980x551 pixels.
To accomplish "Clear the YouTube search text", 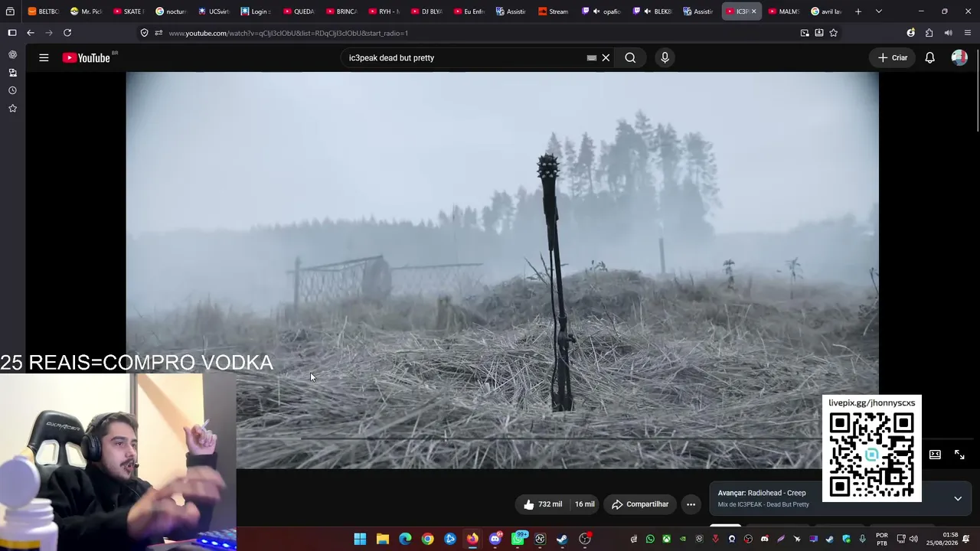I will coord(606,57).
